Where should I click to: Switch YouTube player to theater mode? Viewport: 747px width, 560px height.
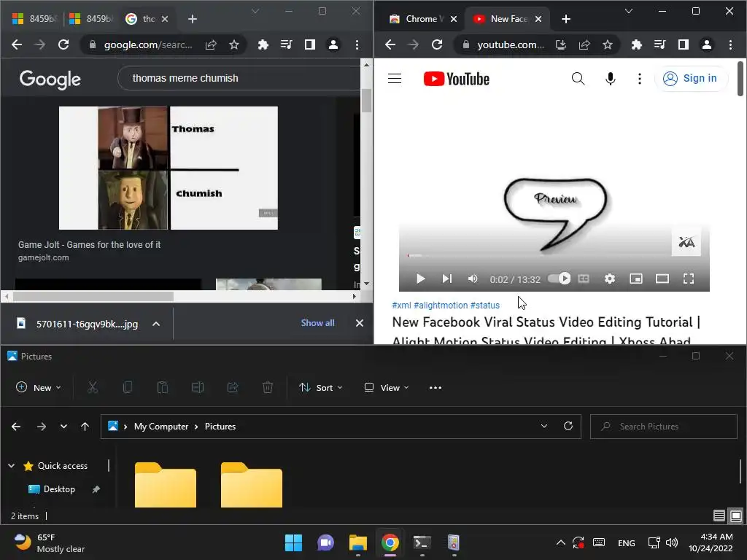coord(662,279)
